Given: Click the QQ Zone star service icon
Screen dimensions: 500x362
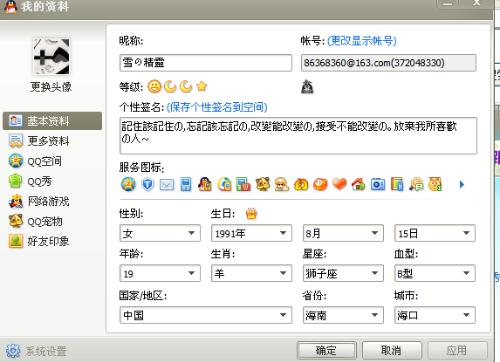Looking at the screenshot, I should [128, 184].
